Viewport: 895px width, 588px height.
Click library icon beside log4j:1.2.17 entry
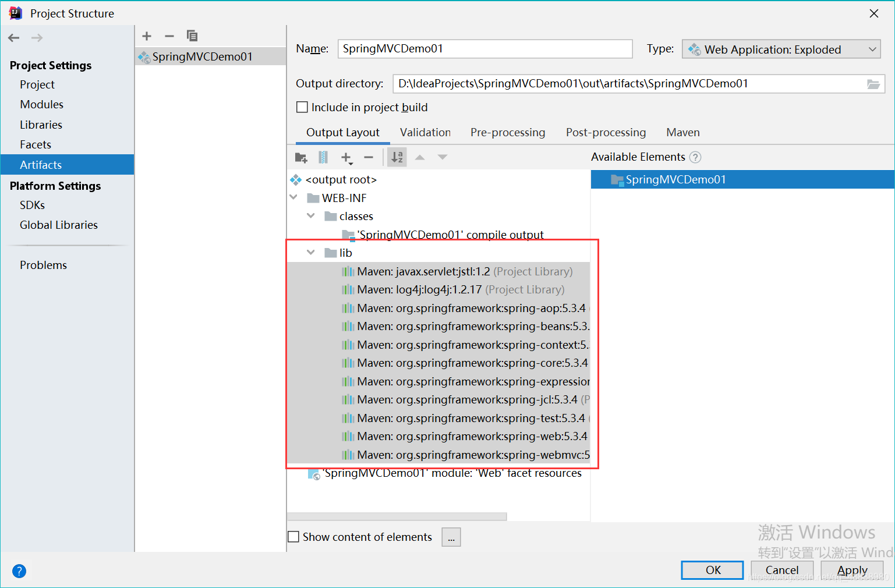point(348,289)
